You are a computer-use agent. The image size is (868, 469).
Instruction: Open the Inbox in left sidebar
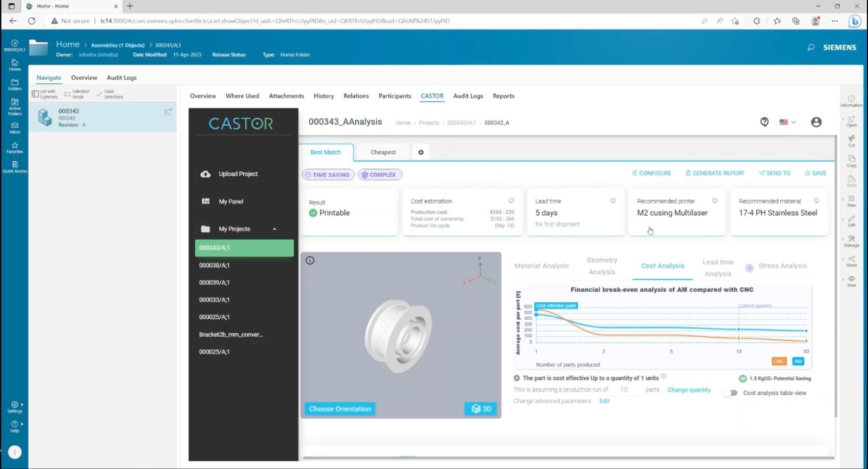click(15, 127)
